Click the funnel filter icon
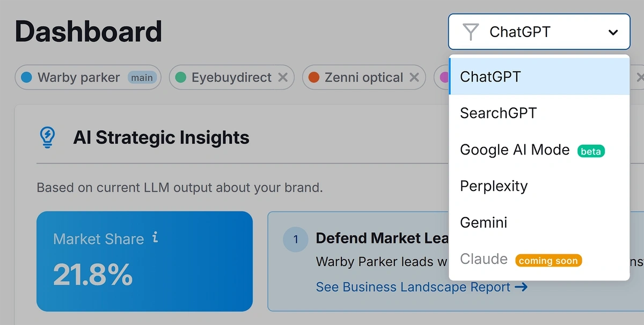This screenshot has width=644, height=325. click(471, 32)
